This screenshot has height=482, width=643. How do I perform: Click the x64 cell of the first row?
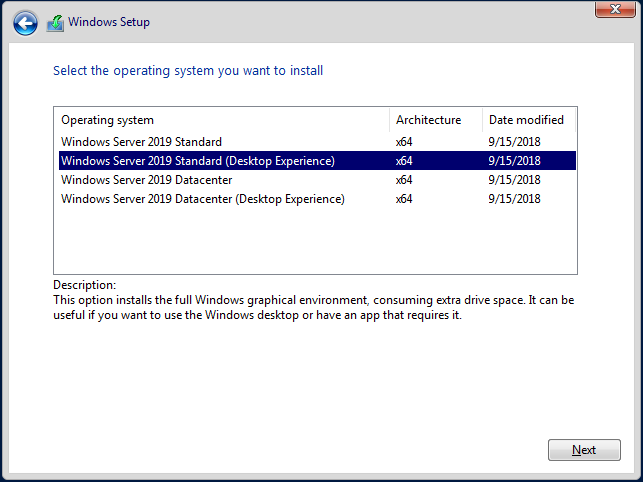pyautogui.click(x=404, y=142)
